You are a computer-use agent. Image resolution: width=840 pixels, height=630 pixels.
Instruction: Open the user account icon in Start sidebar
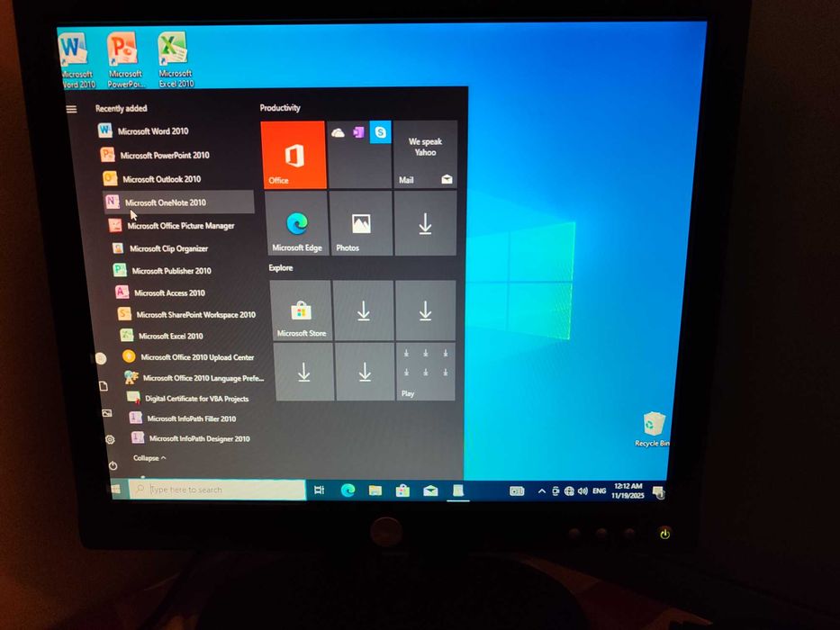point(101,358)
